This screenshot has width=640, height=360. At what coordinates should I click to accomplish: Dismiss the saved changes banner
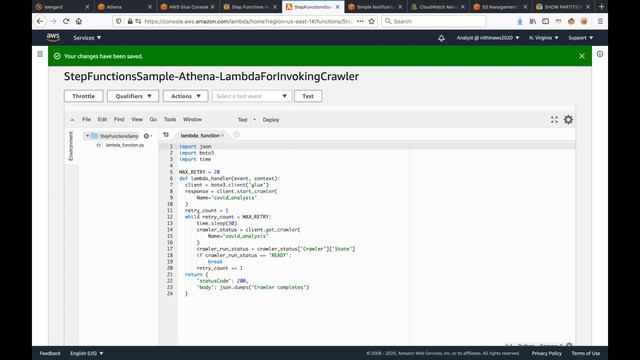(582, 56)
